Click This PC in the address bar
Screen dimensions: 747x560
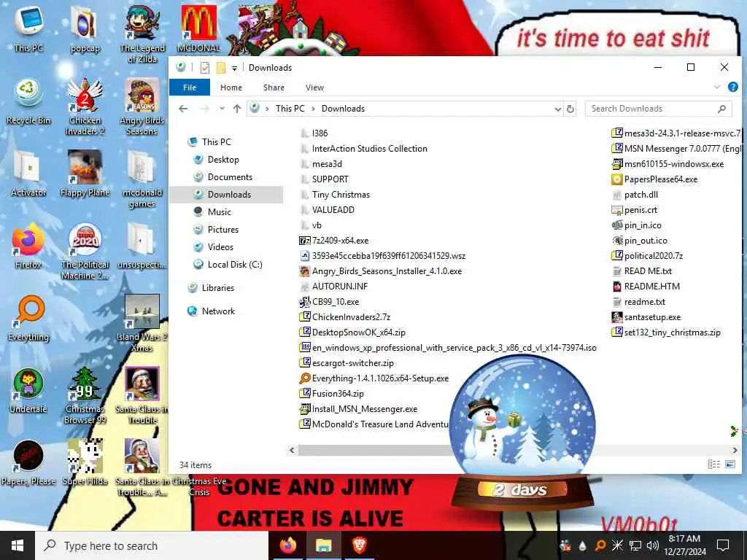[x=290, y=109]
